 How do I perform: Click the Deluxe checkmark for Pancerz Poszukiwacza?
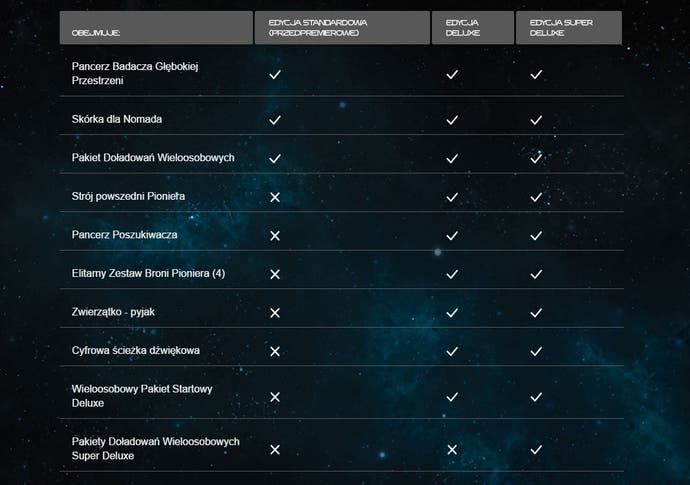[x=452, y=236]
